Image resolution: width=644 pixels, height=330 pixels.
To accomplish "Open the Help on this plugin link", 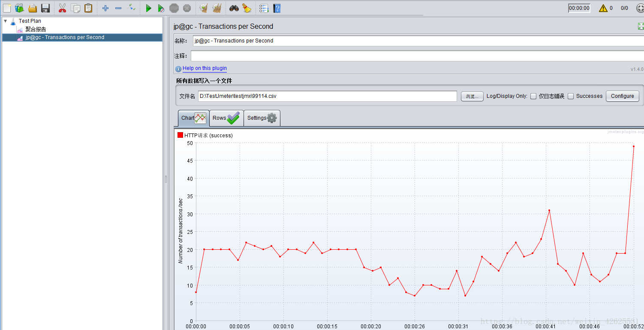I will coord(205,68).
